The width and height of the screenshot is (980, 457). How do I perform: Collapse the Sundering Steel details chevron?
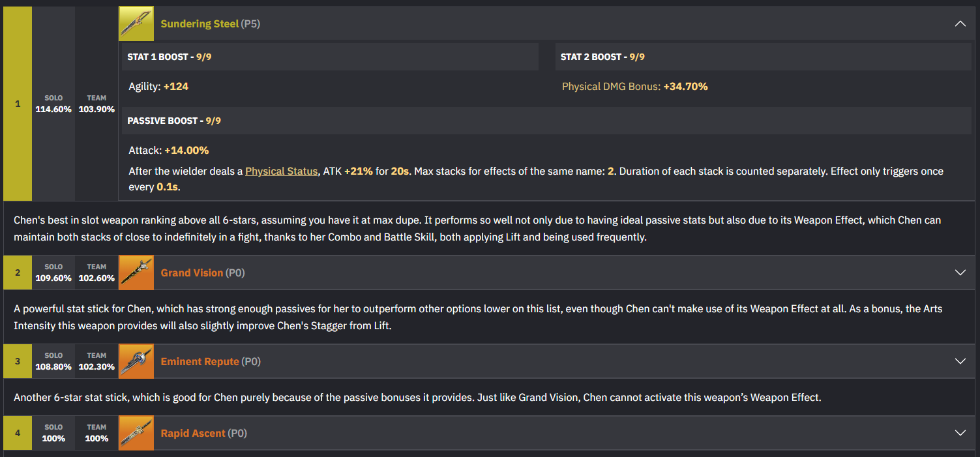960,23
